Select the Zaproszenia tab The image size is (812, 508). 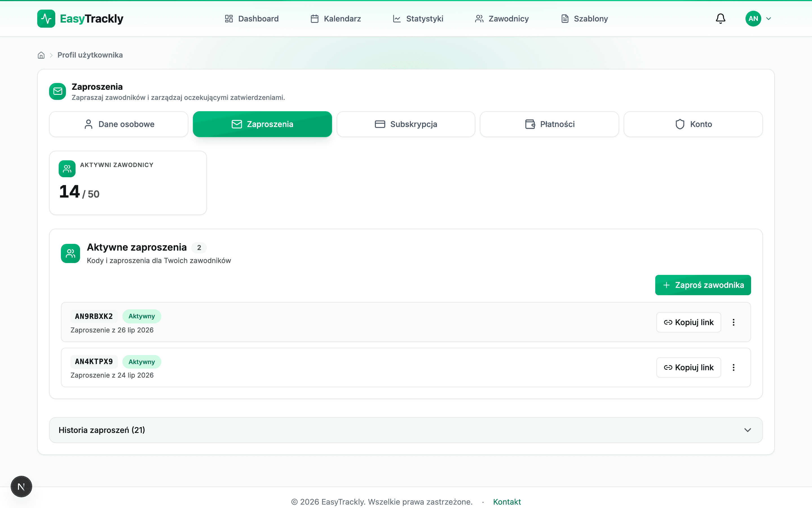pos(262,124)
